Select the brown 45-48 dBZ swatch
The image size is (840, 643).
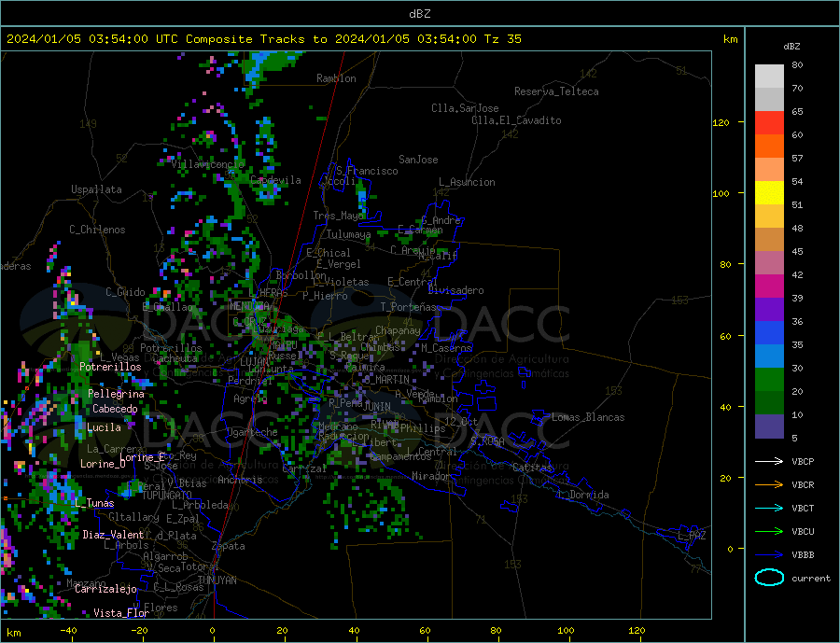tap(769, 240)
